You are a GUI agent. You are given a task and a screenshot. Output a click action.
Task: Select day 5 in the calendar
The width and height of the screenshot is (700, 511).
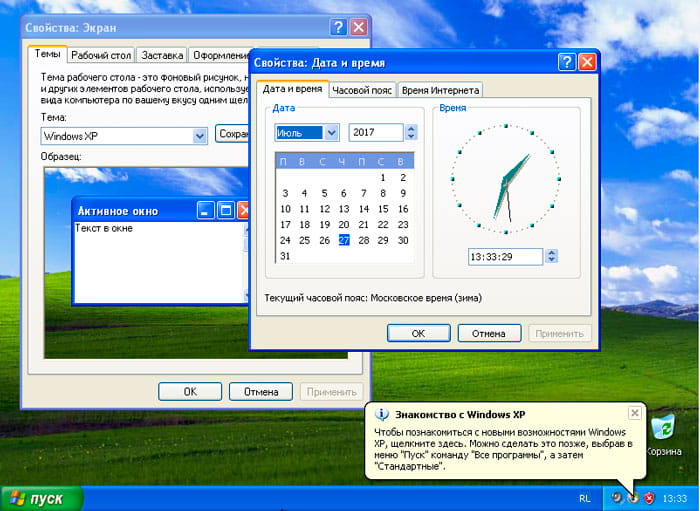[x=324, y=193]
